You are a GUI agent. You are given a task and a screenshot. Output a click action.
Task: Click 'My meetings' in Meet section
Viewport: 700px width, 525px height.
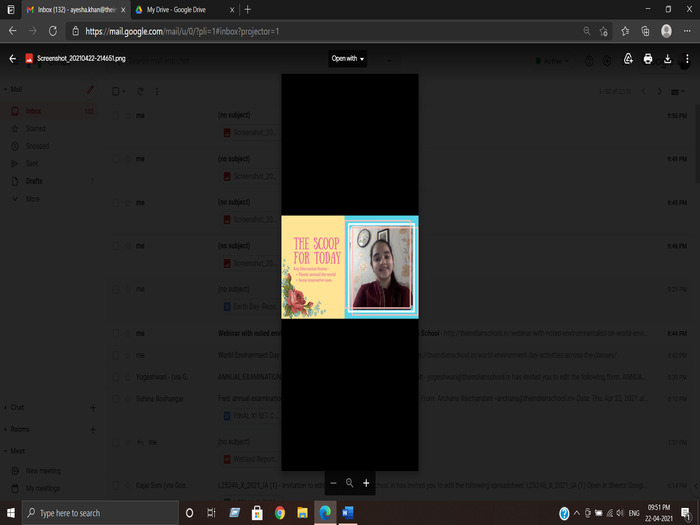tap(42, 488)
